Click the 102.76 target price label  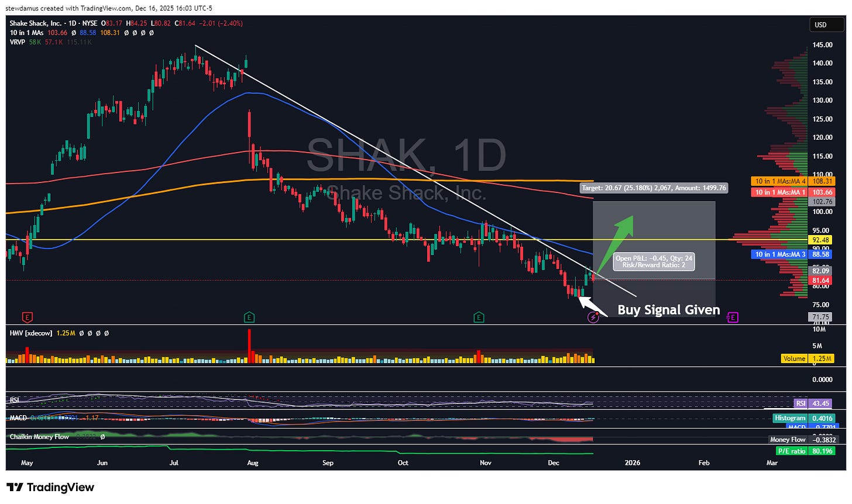point(821,202)
